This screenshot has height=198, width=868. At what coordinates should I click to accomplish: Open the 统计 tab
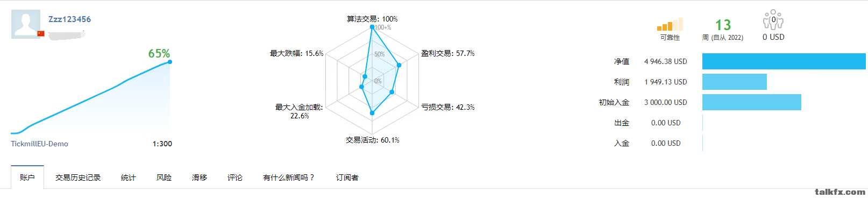(129, 178)
